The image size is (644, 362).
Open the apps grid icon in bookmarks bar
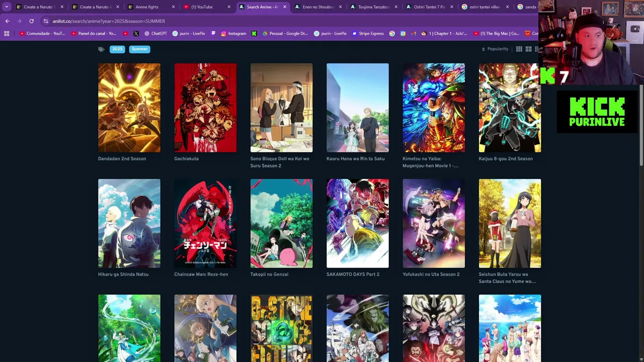(7, 34)
